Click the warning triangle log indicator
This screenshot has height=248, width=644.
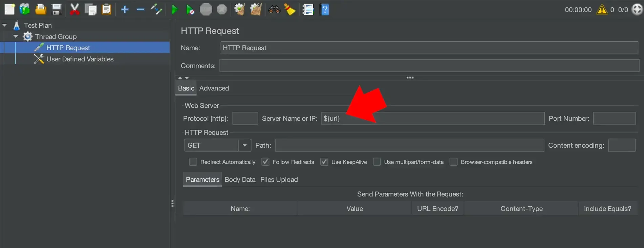pos(602,9)
